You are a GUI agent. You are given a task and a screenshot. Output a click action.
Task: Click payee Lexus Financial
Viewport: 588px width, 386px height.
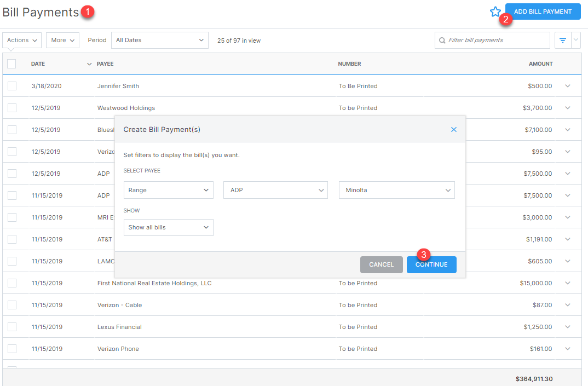(119, 327)
